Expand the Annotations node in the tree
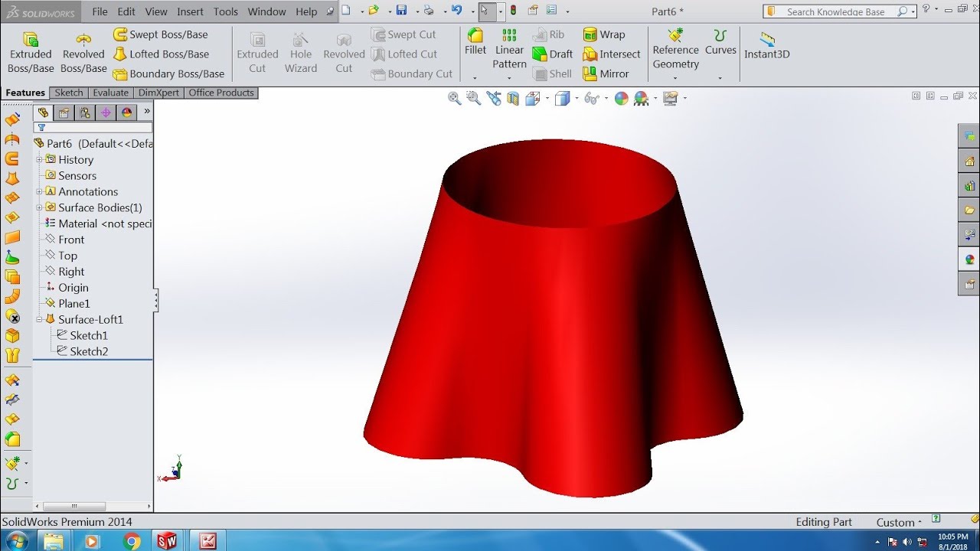Image resolution: width=980 pixels, height=551 pixels. 39,191
